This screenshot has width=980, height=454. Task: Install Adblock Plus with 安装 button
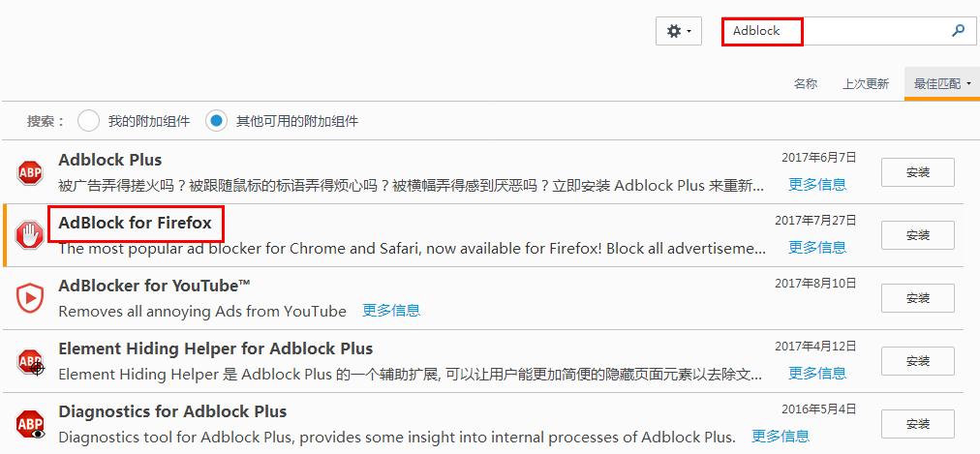click(x=917, y=172)
